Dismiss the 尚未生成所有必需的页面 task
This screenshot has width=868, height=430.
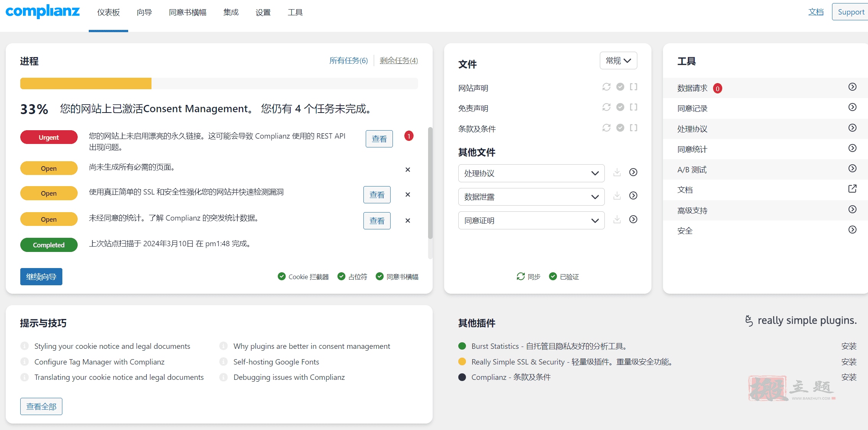(408, 170)
